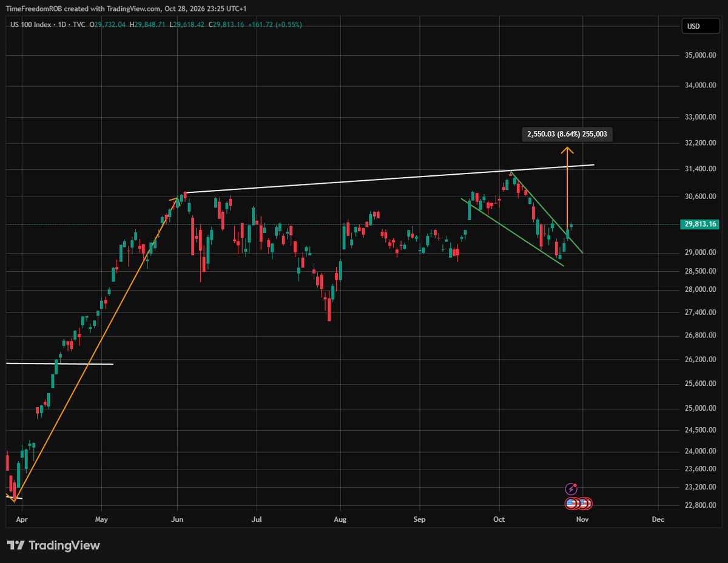Click the Low value L29,618.42
Image resolution: width=728 pixels, height=563 pixels.
(x=188, y=25)
